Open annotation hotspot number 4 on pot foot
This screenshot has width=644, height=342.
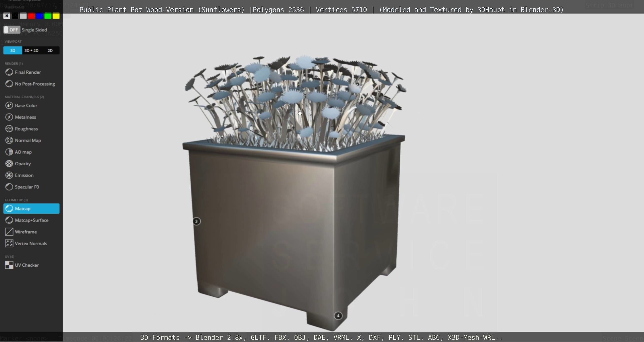pos(338,316)
